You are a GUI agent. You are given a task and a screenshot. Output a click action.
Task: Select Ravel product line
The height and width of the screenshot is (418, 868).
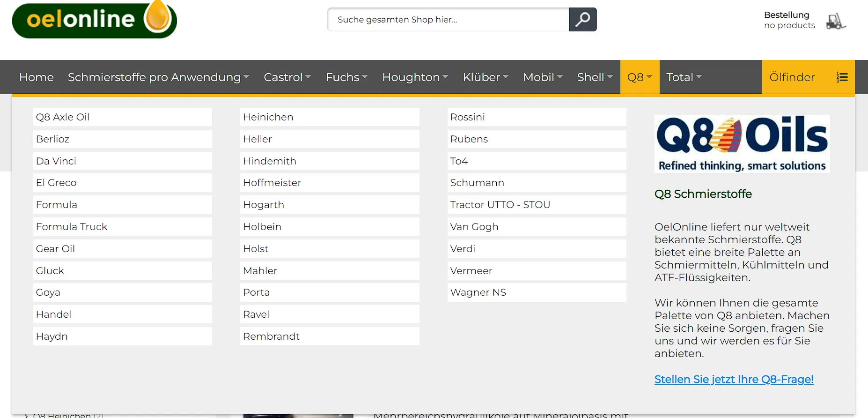(x=330, y=314)
